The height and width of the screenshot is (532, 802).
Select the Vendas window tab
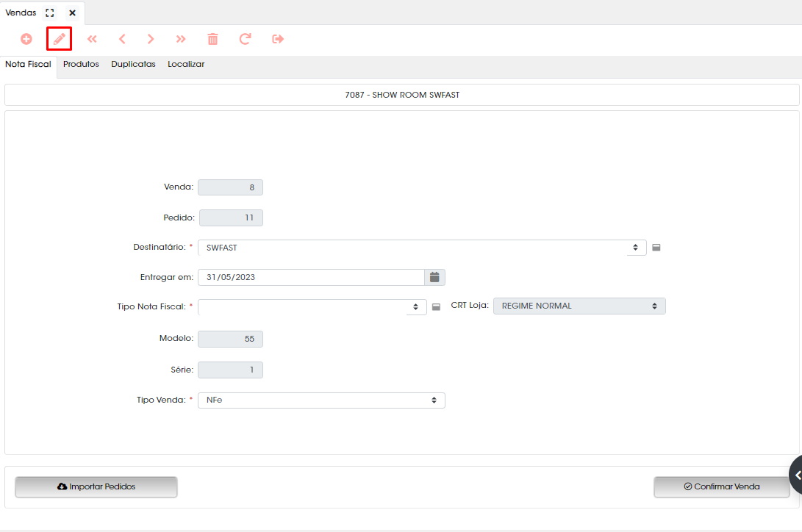(21, 12)
